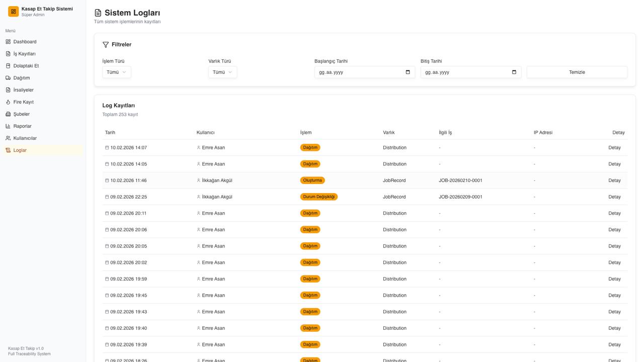Click the Şubeler building icon
The image size is (644, 362).
(x=8, y=114)
